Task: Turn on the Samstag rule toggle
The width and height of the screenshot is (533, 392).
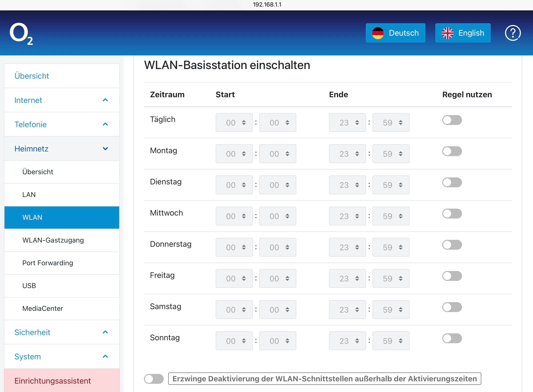Action: (452, 307)
